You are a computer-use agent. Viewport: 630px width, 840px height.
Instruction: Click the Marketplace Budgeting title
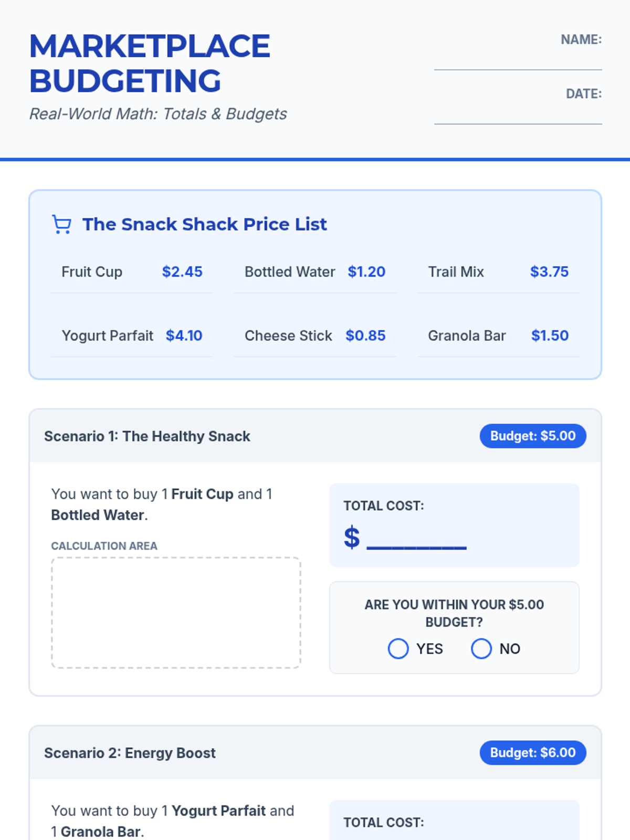coord(150,63)
